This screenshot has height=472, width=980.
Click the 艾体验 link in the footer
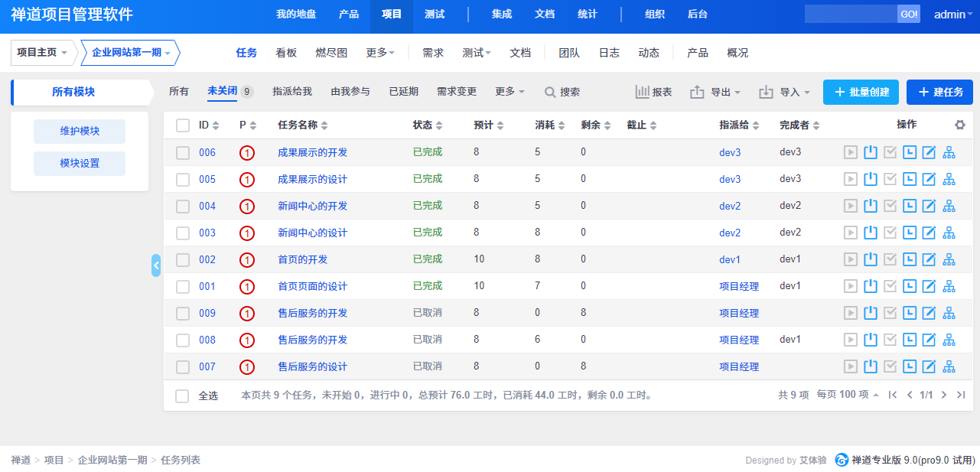click(812, 461)
